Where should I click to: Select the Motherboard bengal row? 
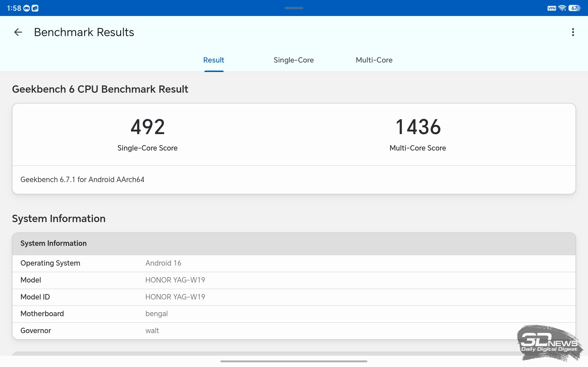294,314
